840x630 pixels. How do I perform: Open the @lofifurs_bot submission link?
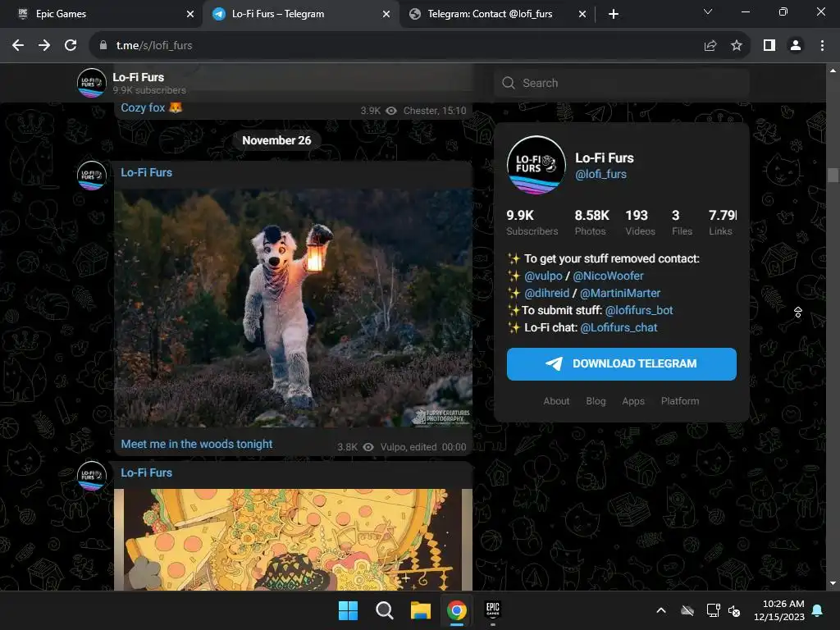tap(638, 310)
